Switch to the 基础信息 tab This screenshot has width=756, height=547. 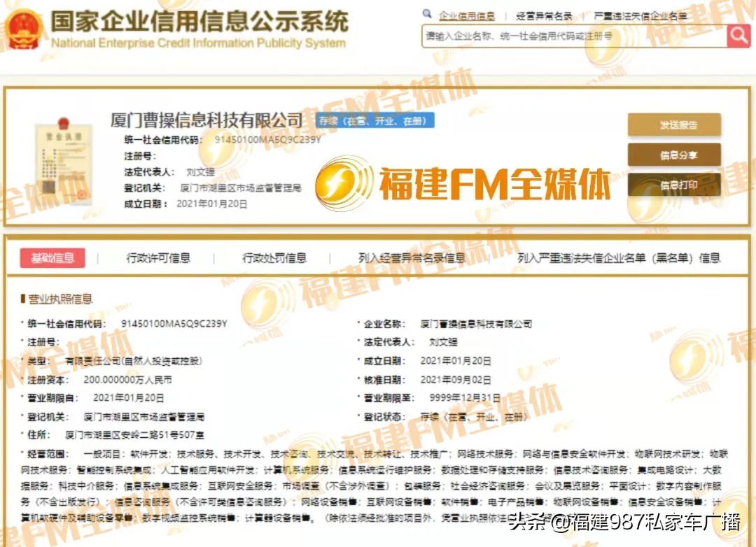[x=52, y=257]
